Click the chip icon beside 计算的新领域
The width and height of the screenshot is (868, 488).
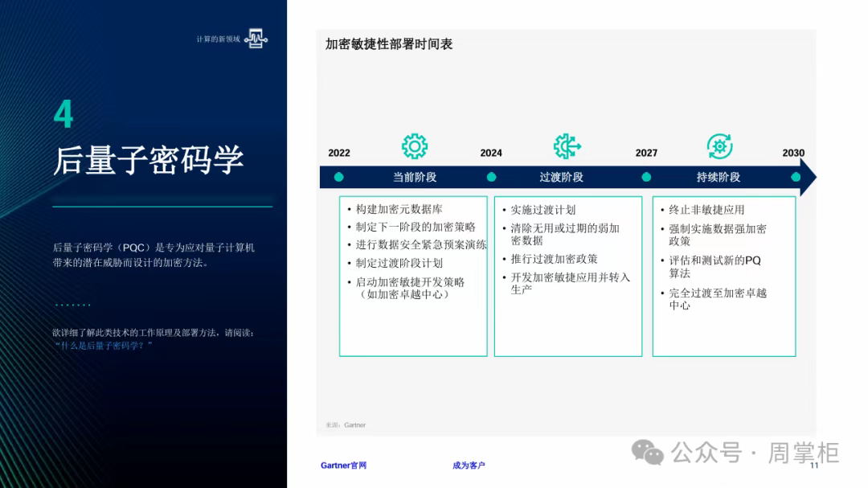tap(256, 39)
